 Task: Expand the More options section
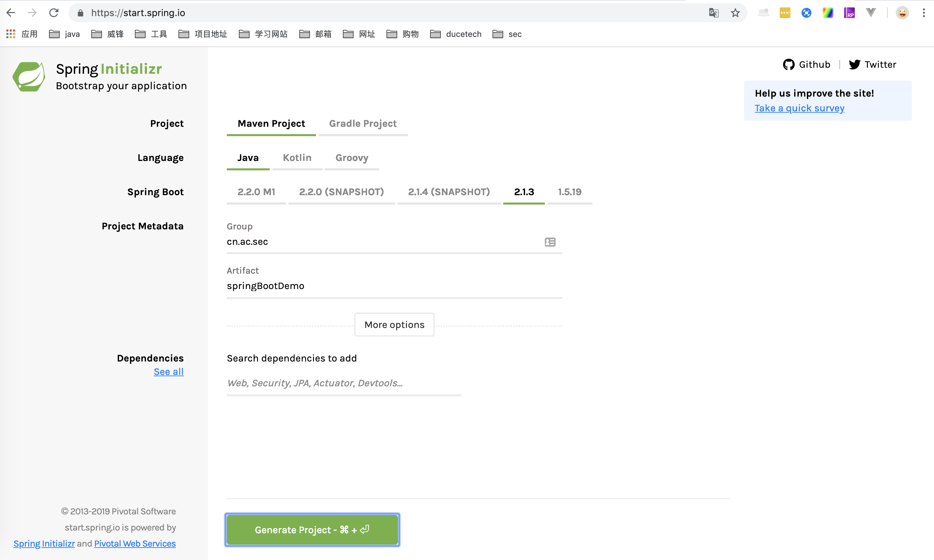[x=394, y=325]
